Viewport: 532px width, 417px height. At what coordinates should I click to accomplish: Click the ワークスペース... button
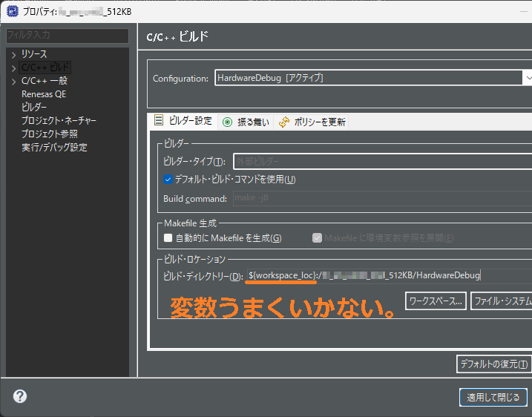(x=436, y=301)
